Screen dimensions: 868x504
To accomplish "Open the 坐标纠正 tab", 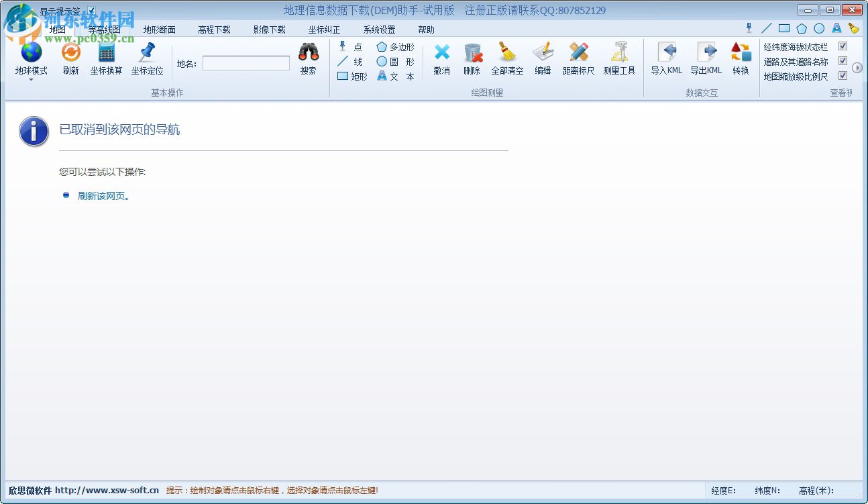I will click(325, 30).
